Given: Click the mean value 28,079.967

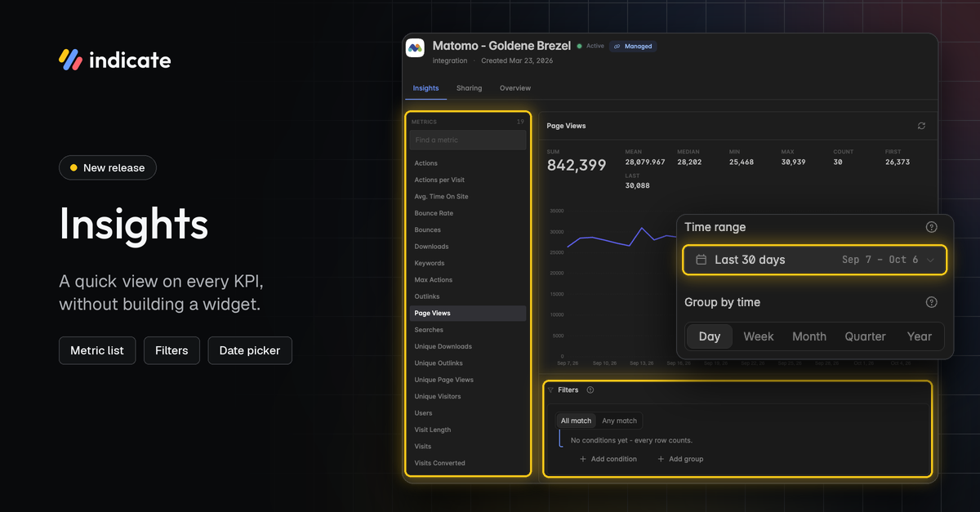Looking at the screenshot, I should point(645,163).
